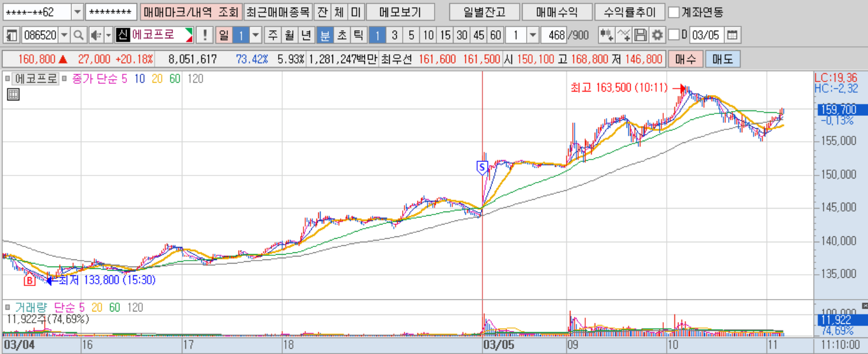Image resolution: width=868 pixels, height=354 pixels.
Task: Toggle the D date checkbox
Action: pos(673,35)
